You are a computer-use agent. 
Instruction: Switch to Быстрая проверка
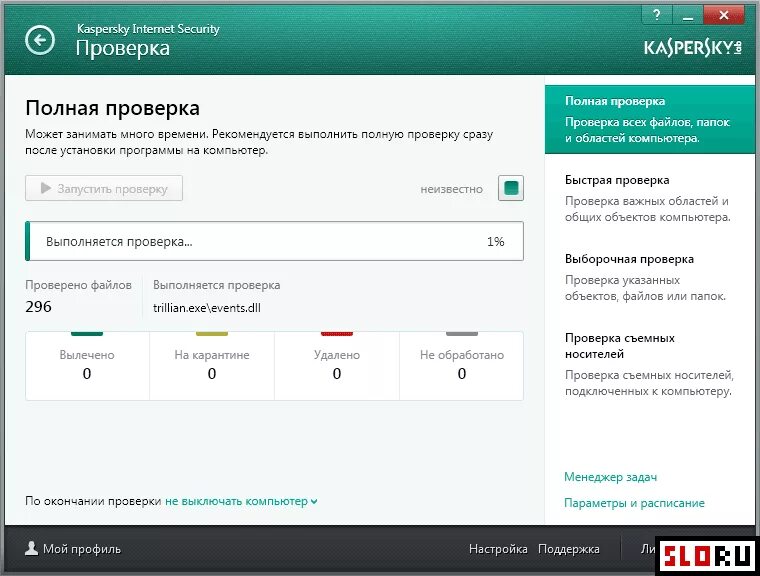[x=650, y=198]
